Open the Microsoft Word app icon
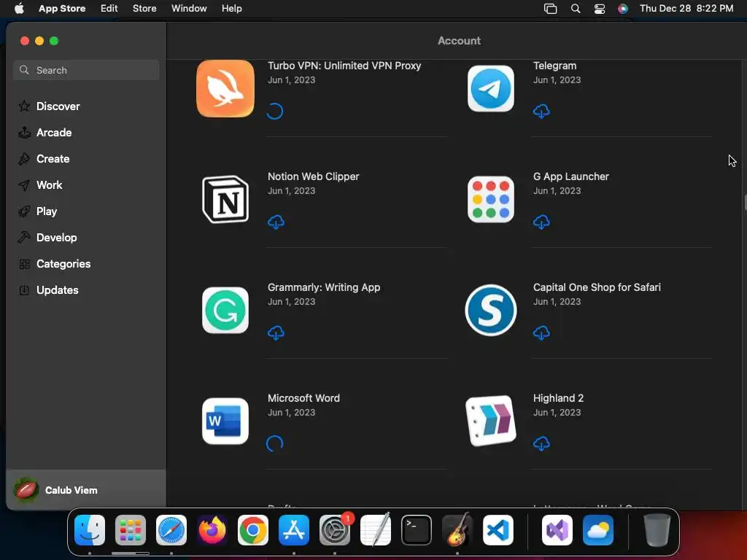Screen dimensions: 747x560 pyautogui.click(x=225, y=421)
